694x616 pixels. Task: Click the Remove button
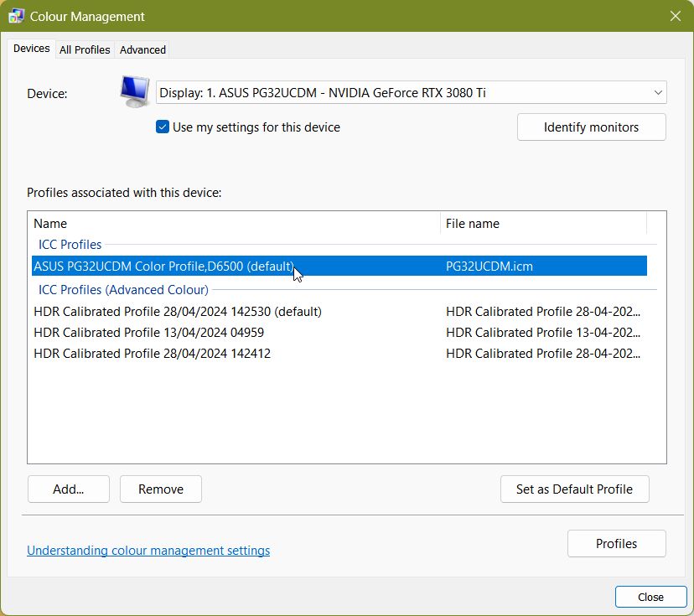coord(161,489)
